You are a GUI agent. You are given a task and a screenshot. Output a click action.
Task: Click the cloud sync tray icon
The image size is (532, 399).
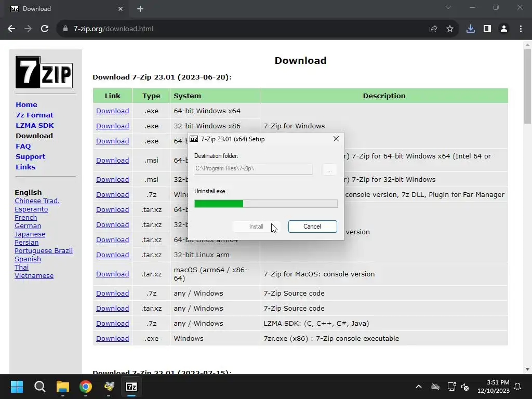pyautogui.click(x=435, y=387)
